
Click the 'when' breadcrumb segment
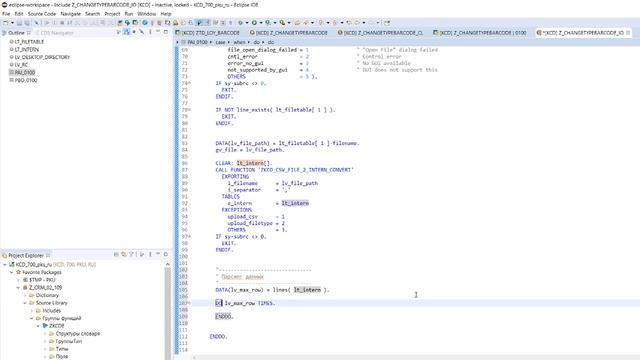coord(240,42)
